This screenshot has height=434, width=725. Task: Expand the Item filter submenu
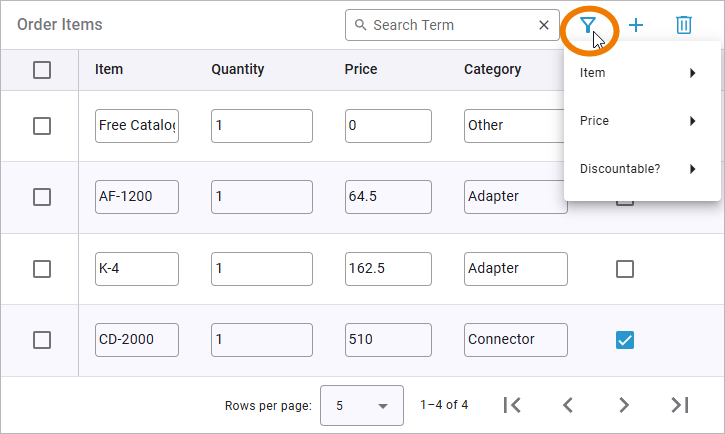[641, 73]
